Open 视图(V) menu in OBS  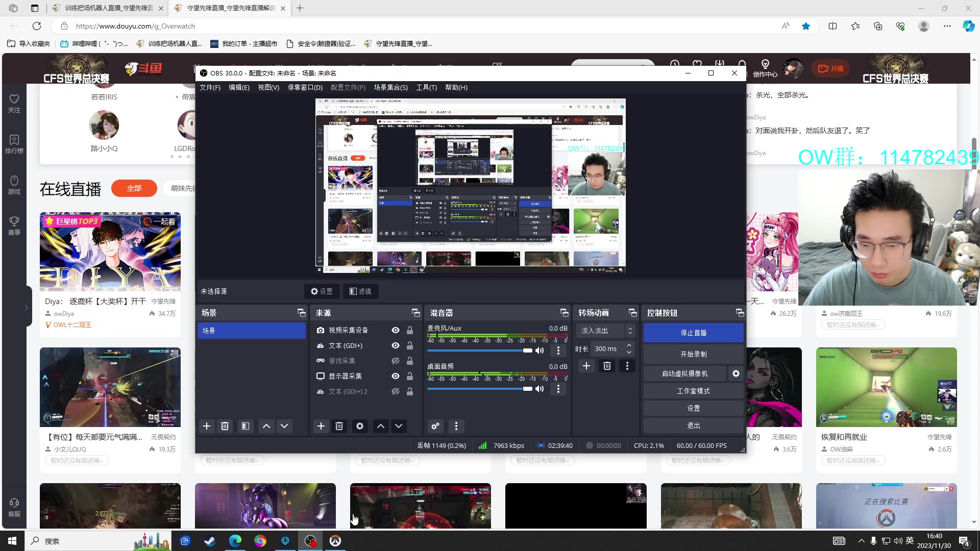pos(268,87)
